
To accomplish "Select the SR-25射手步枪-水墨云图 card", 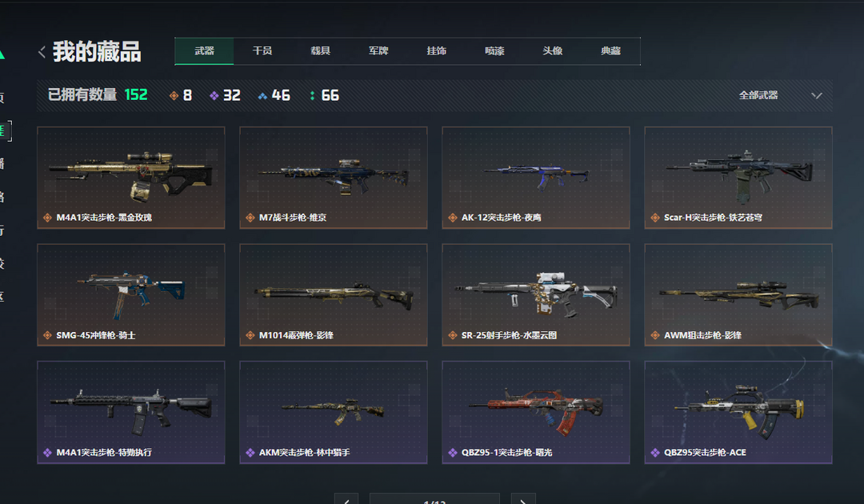I will coord(535,294).
